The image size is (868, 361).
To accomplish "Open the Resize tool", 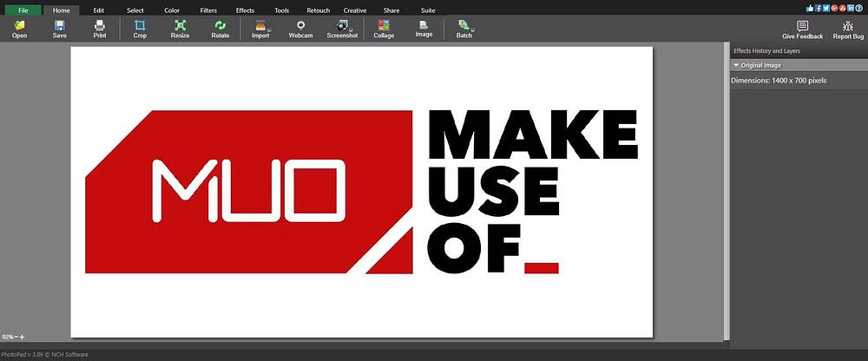I will (180, 29).
